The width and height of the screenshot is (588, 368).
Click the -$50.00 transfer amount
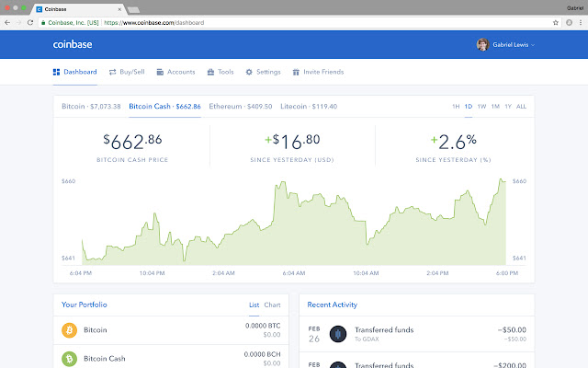[x=512, y=329]
